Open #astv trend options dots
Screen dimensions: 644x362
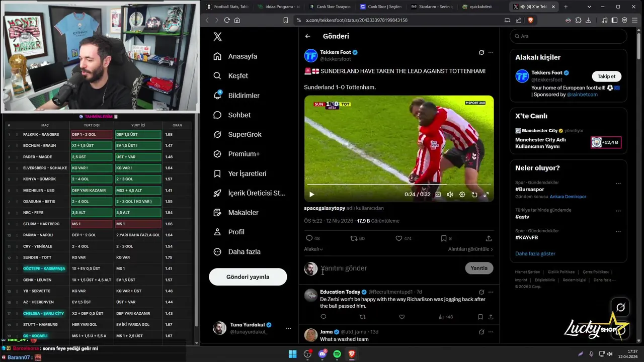click(x=618, y=211)
